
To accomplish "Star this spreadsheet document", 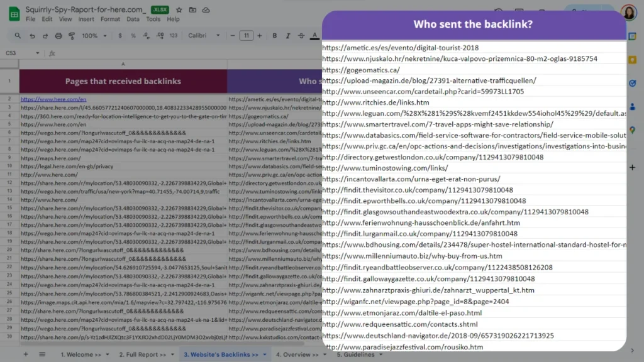I will point(179,10).
